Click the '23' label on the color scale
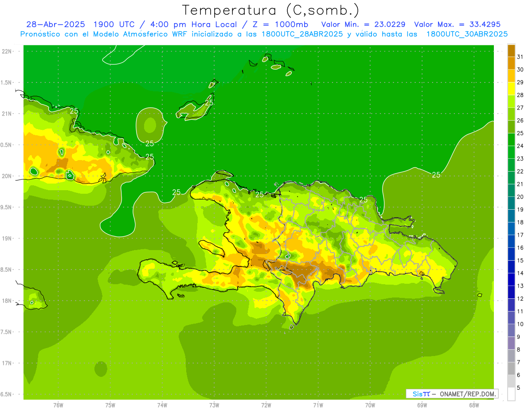This screenshot has width=532, height=411. pyautogui.click(x=520, y=159)
